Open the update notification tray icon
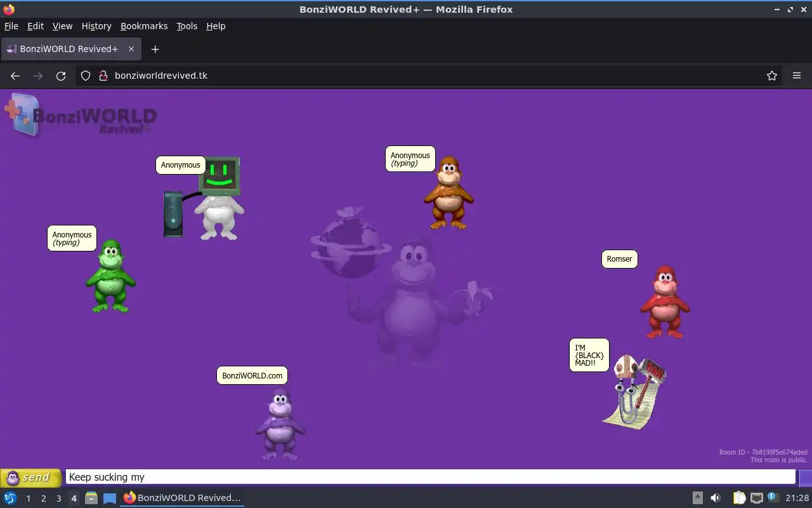 773,497
